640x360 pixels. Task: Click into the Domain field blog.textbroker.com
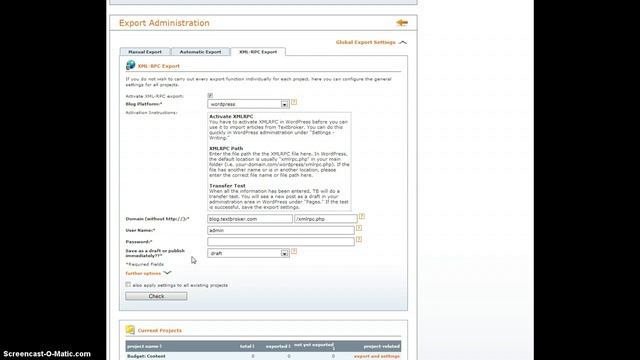click(x=250, y=219)
